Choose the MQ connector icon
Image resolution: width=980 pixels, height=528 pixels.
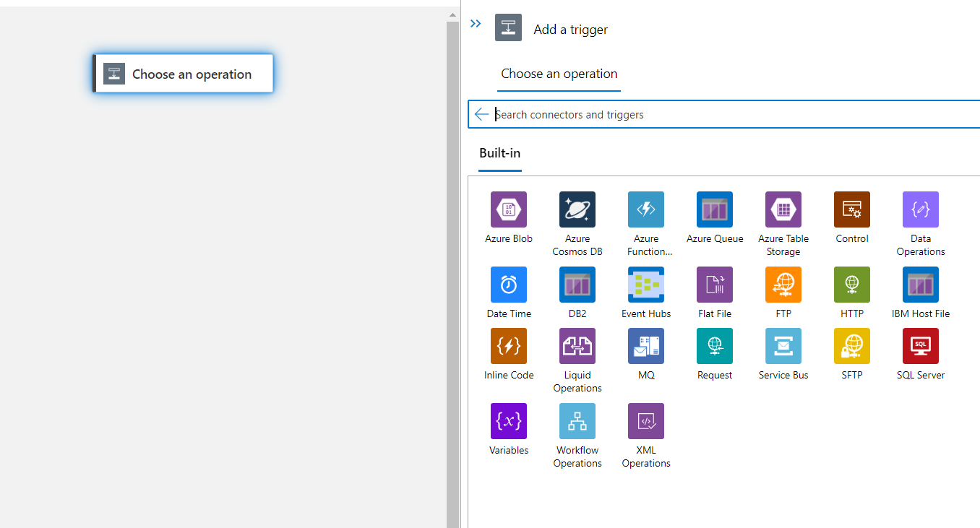(x=646, y=346)
